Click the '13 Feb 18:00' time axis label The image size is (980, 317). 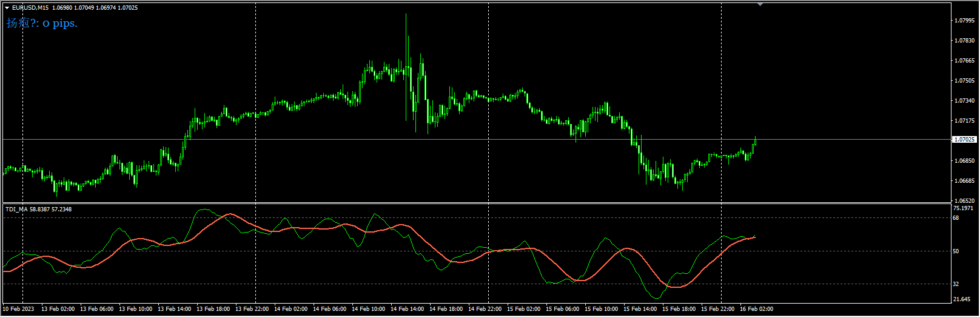[213, 309]
